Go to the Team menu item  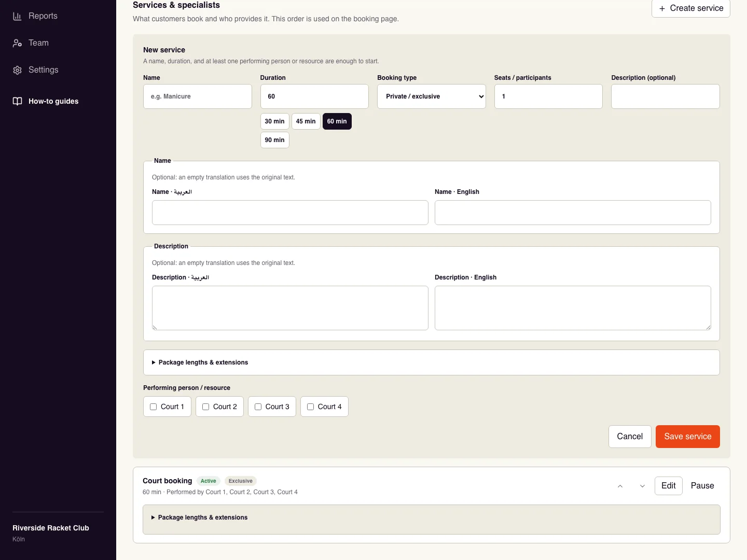pyautogui.click(x=38, y=43)
